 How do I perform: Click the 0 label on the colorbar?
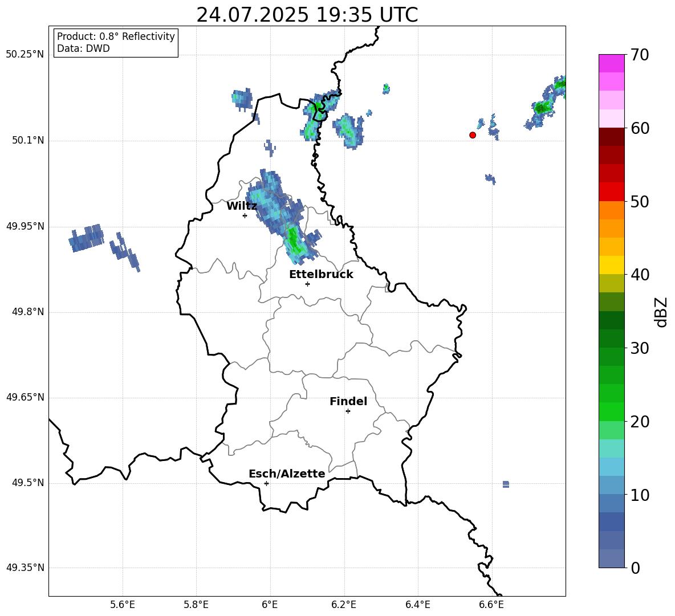tap(635, 568)
